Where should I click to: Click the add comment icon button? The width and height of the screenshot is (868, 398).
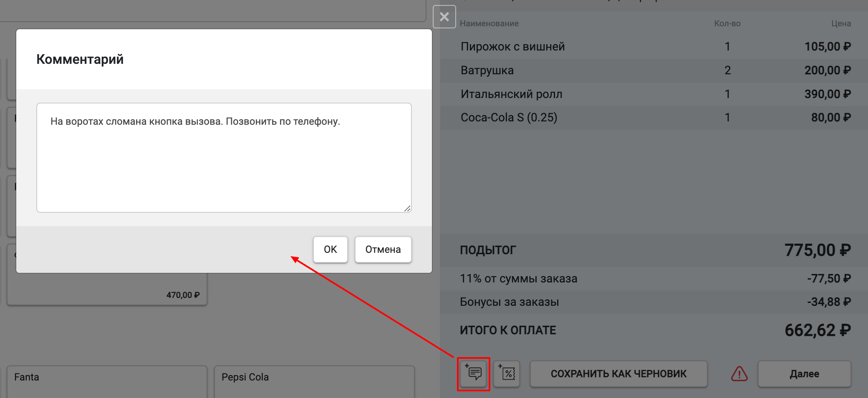(474, 374)
